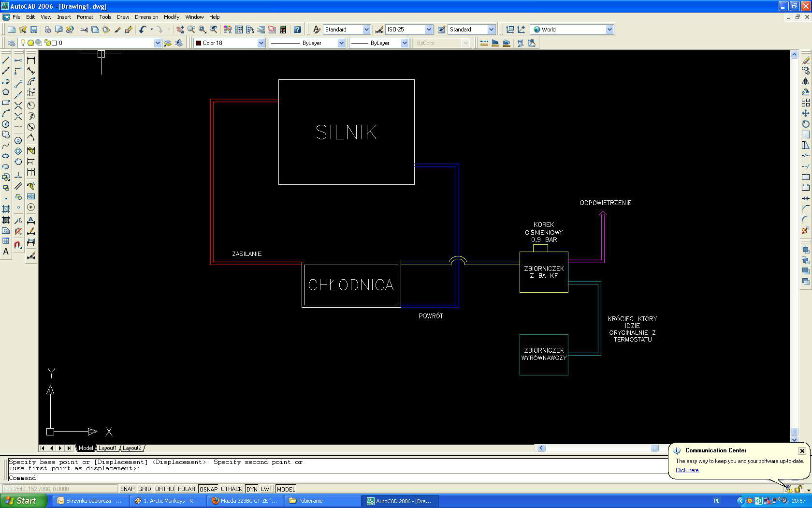Follow the 'Click here.' link
The width and height of the screenshot is (812, 508).
pos(687,470)
